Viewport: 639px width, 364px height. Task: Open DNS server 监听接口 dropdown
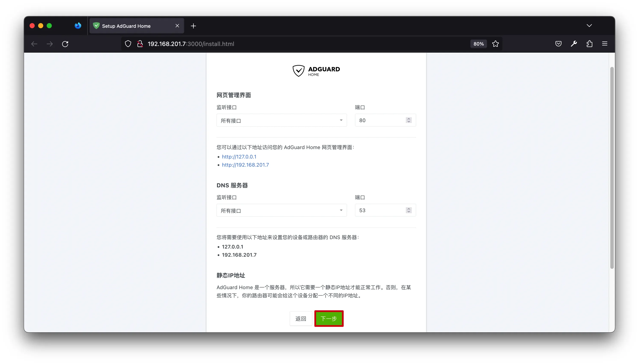point(282,210)
